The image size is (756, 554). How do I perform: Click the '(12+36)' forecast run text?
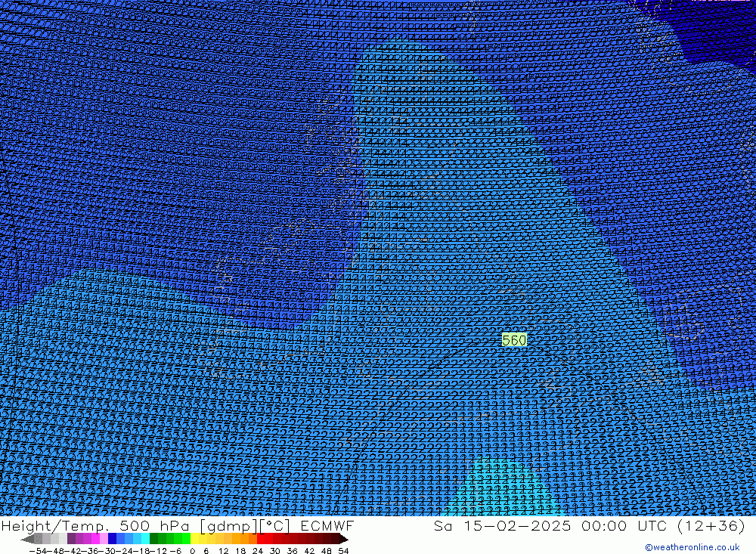point(711,525)
